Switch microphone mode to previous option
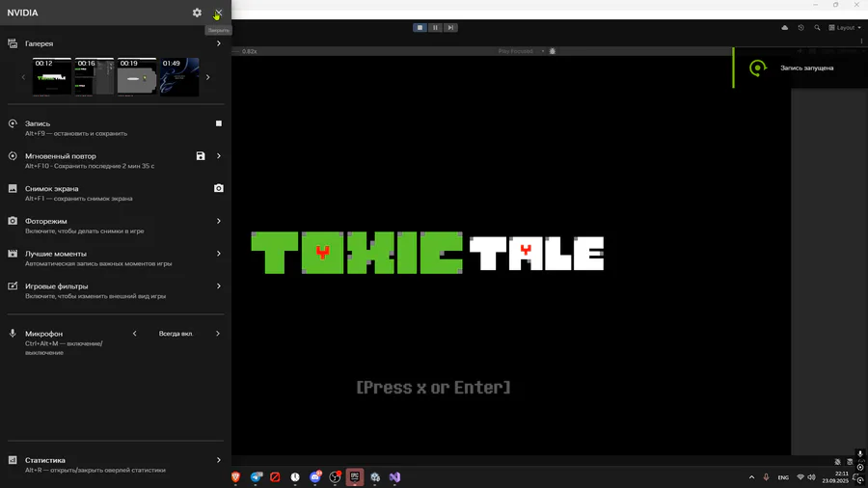Viewport: 868px width, 488px height. (134, 334)
